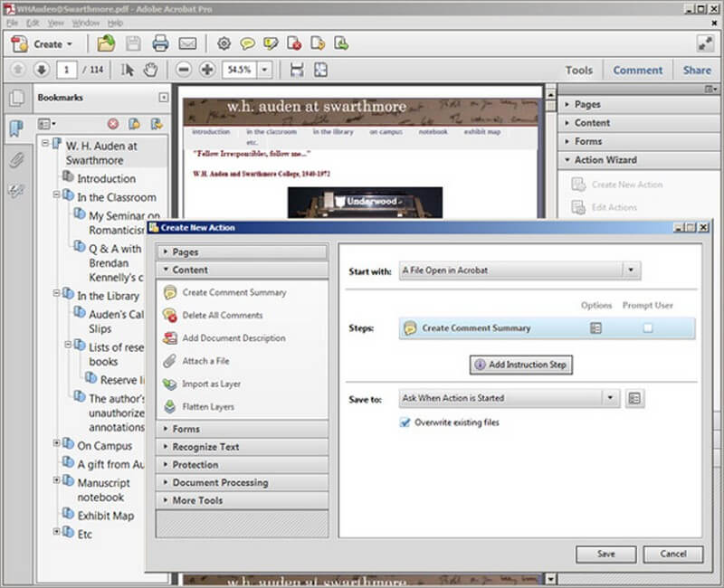Add Document Description action
Image resolution: width=724 pixels, height=588 pixels.
tap(224, 338)
